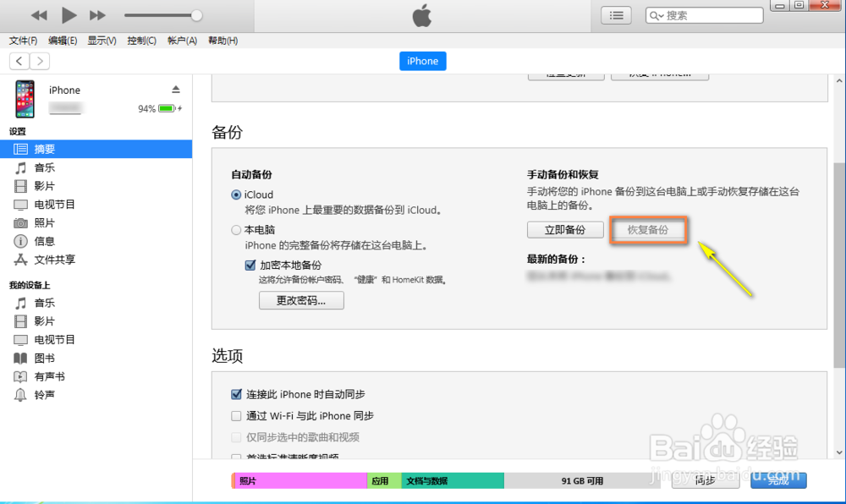Screen dimensions: 846x504
Task: Click the vertical scrollbar thumb
Action: click(839, 265)
